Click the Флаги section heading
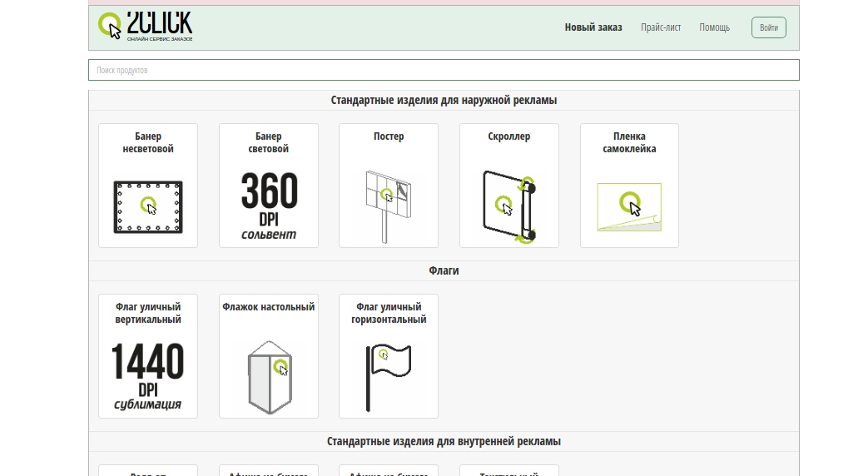Image resolution: width=868 pixels, height=476 pixels. pos(444,270)
